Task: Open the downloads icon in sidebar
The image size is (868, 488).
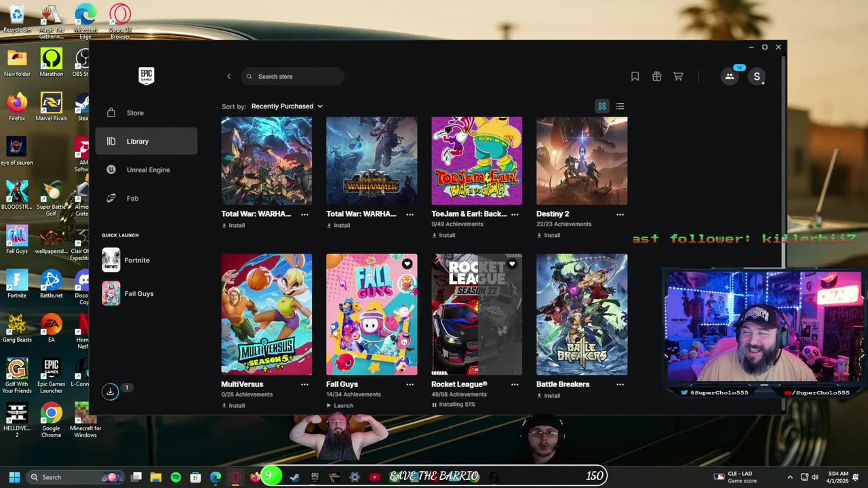Action: [x=111, y=392]
